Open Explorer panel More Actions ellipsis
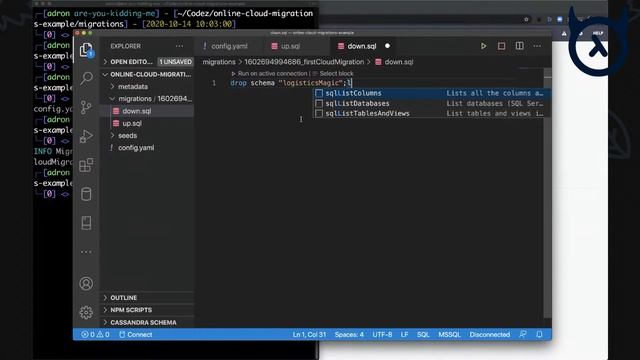 coord(179,46)
